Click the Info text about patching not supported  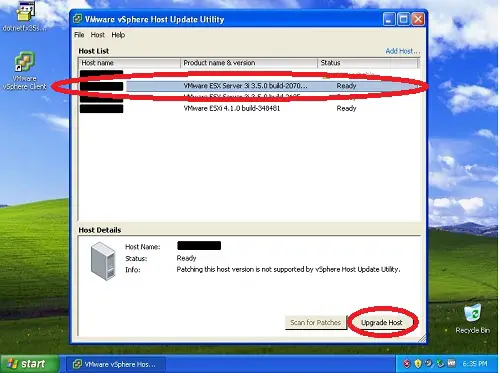pyautogui.click(x=288, y=269)
